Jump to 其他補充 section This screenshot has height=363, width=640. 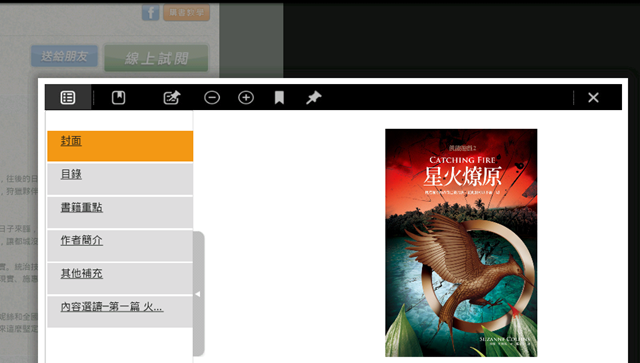click(120, 278)
